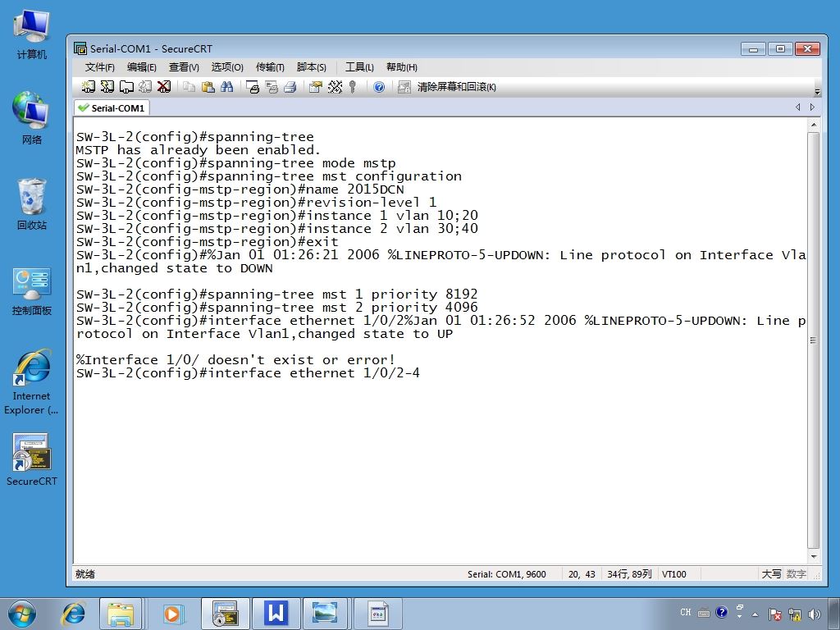Open Global Options tools icon

click(x=335, y=87)
